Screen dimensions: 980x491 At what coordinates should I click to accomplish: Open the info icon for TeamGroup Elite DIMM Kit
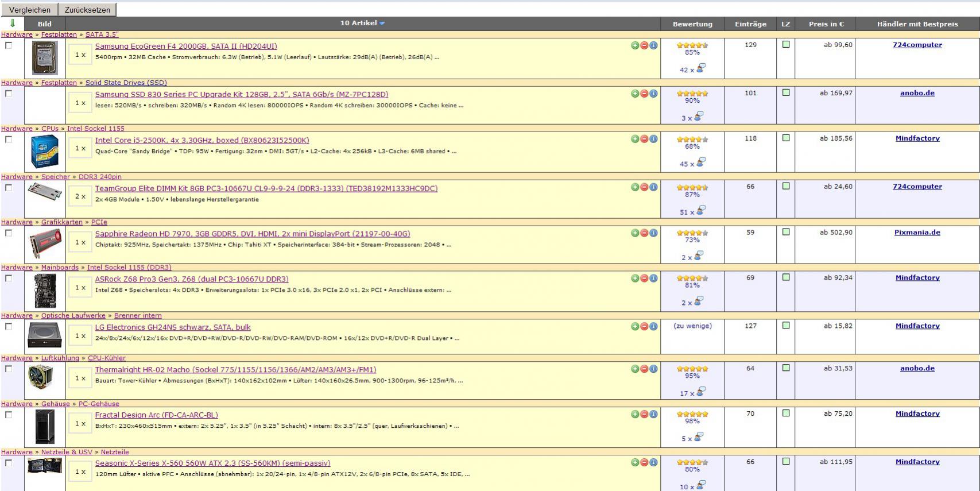(653, 187)
